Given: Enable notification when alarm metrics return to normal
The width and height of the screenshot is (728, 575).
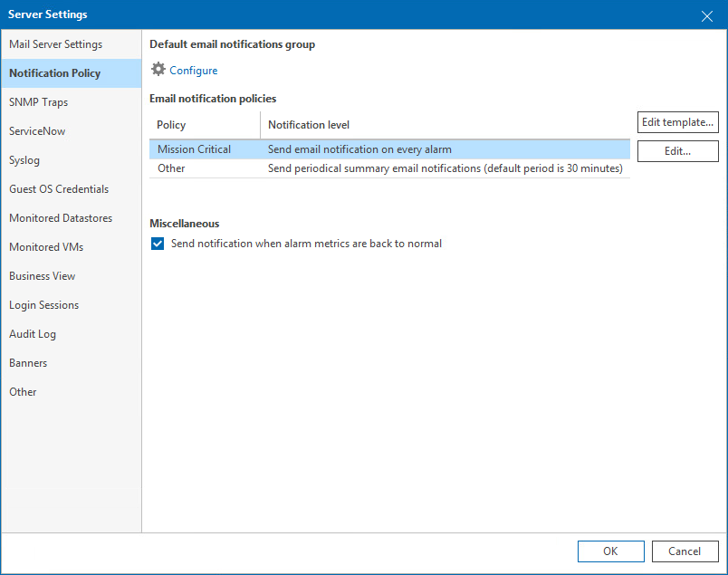Looking at the screenshot, I should click(158, 244).
